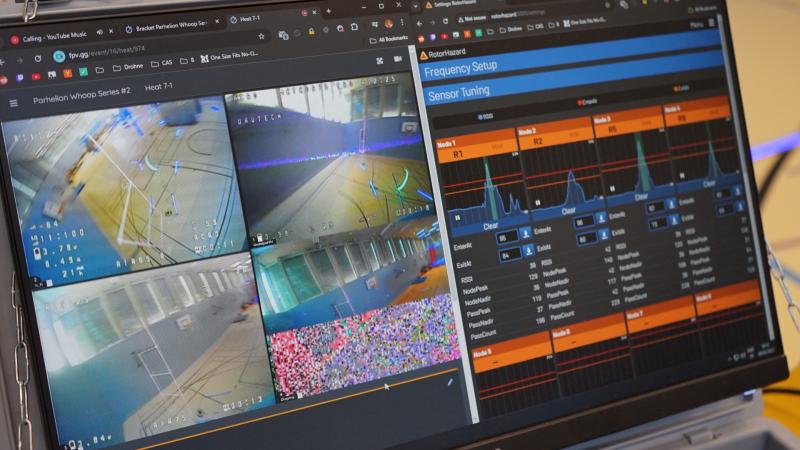This screenshot has width=800, height=450.
Task: Capture Node 1 EnterAt value with download icon
Action: (x=526, y=234)
